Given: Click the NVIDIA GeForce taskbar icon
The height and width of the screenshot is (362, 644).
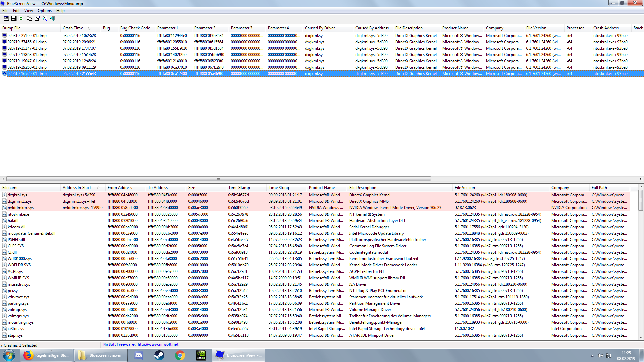Looking at the screenshot, I should [201, 355].
